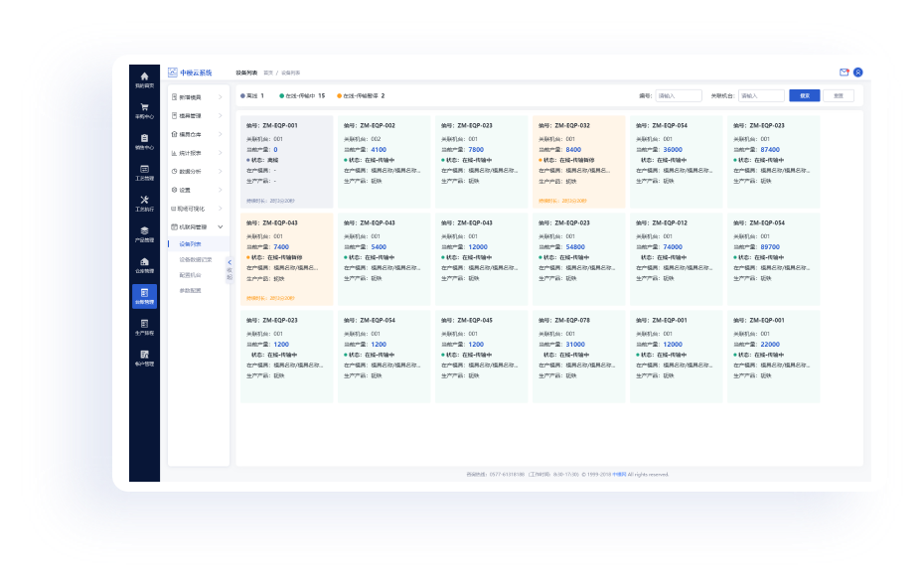Filter by green 在线-传输中 status 15

click(x=302, y=95)
